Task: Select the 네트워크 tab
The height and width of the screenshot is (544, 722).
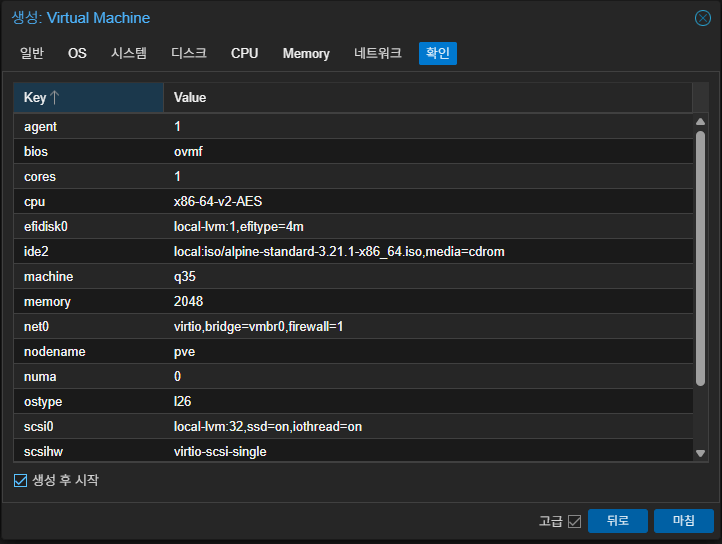Action: pyautogui.click(x=378, y=53)
